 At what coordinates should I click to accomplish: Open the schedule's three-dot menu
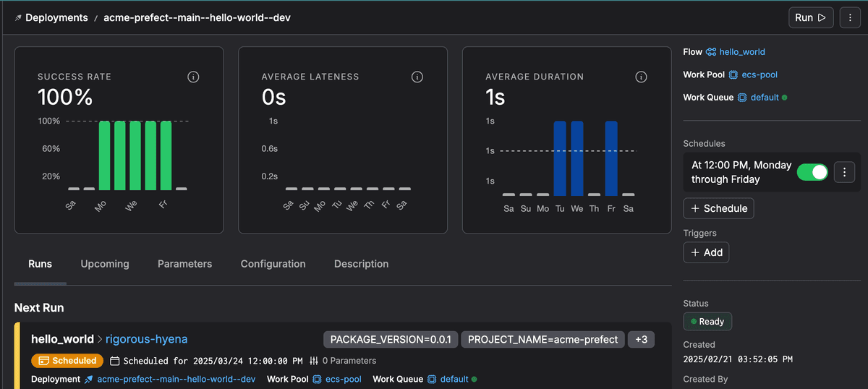pos(845,172)
